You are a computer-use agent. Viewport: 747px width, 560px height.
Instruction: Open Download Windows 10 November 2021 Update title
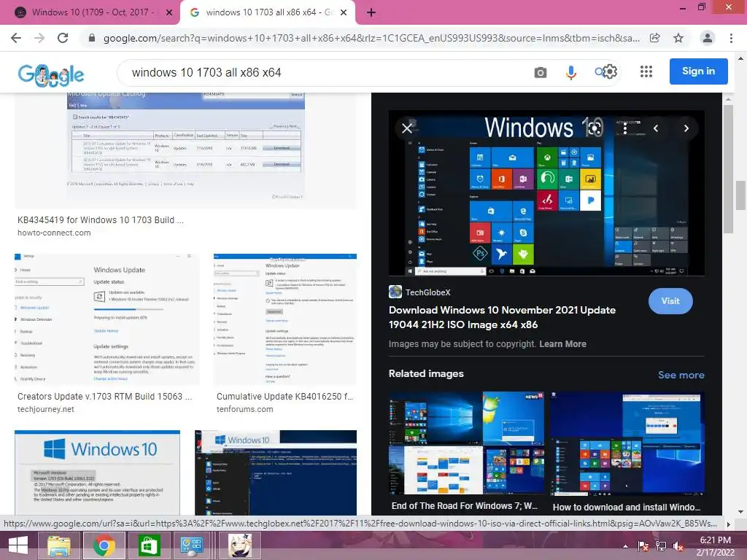point(502,317)
